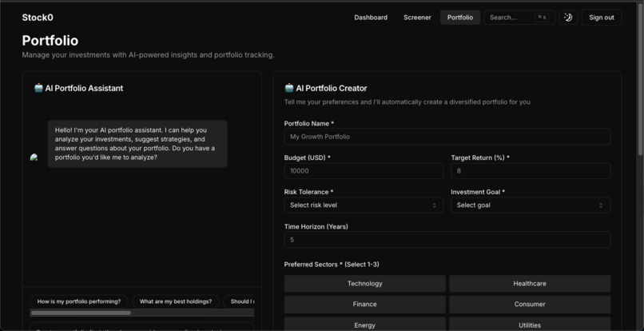Click the Budget (USD) input field

pos(364,171)
